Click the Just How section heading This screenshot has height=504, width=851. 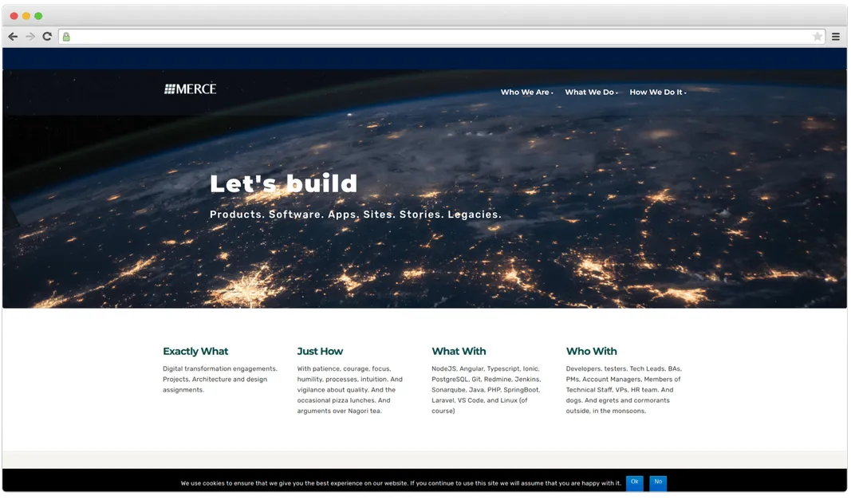click(x=319, y=351)
